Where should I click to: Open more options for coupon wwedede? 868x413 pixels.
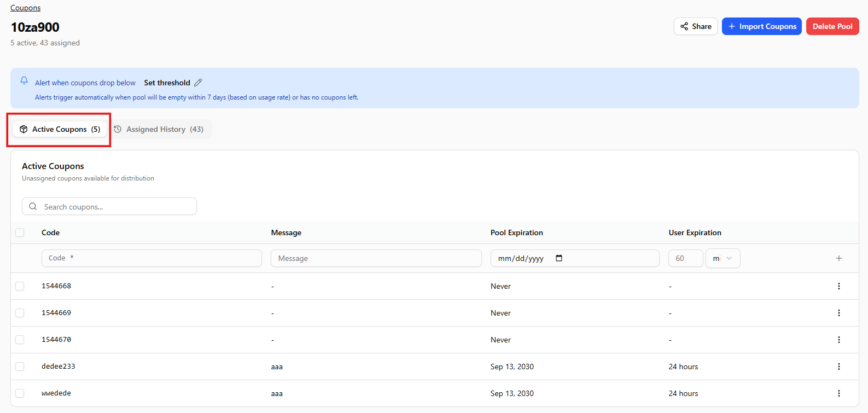839,393
